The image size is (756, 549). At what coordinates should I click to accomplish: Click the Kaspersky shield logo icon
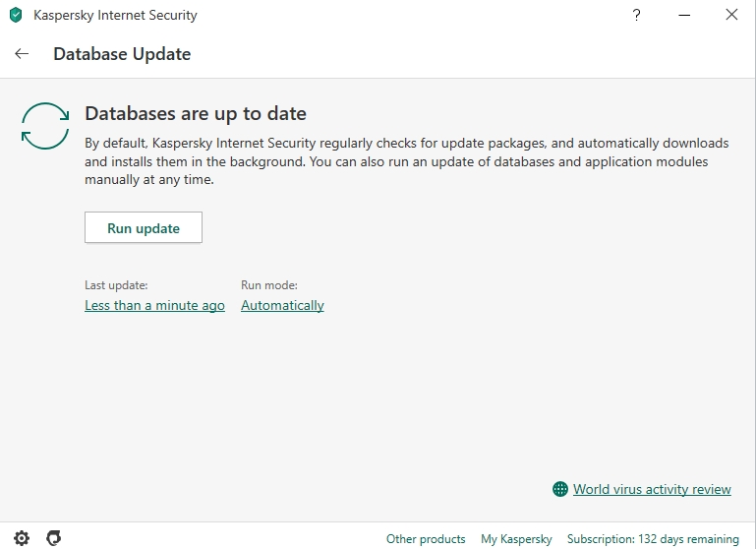(x=16, y=15)
